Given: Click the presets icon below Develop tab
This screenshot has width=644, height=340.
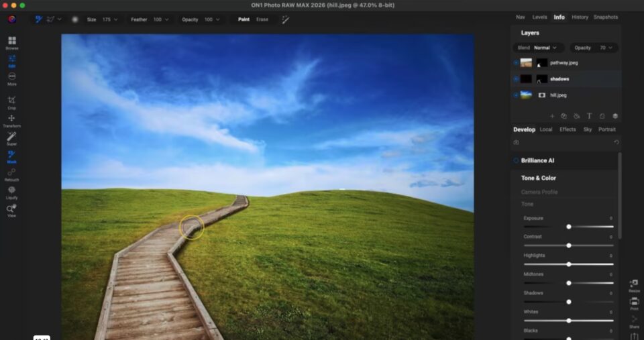Looking at the screenshot, I should (517, 142).
